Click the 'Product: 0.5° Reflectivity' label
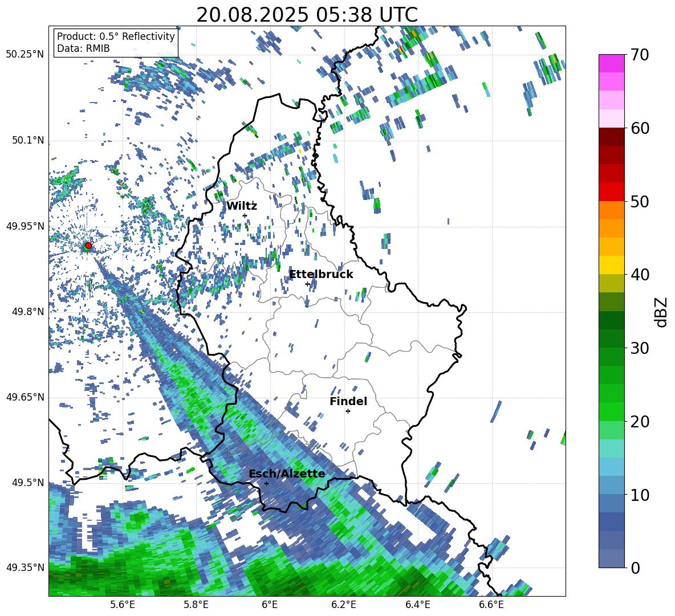The width and height of the screenshot is (675, 616). click(116, 36)
